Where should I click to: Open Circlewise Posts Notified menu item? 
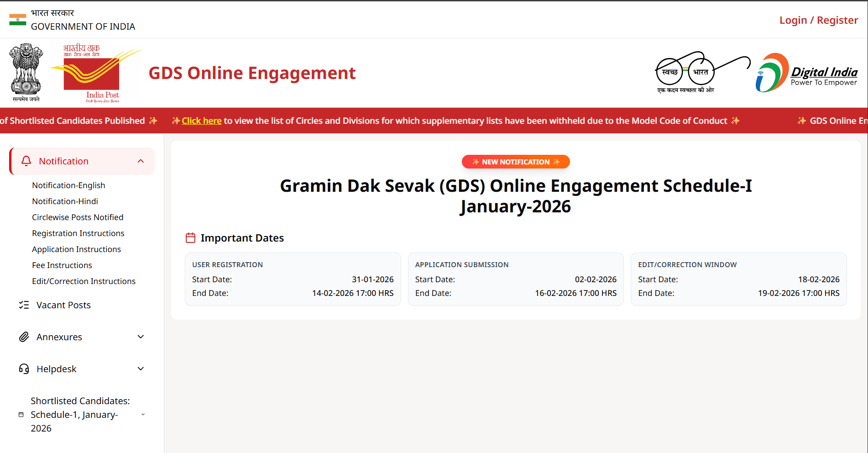[x=78, y=217]
